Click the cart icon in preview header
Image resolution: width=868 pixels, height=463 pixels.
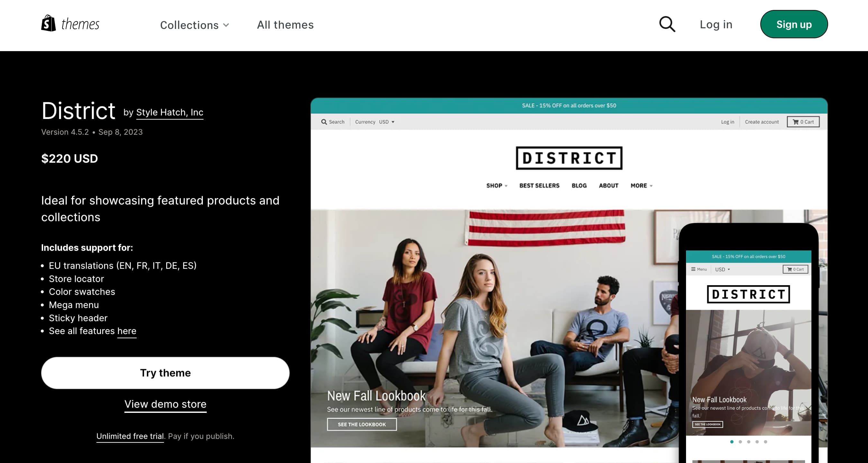pyautogui.click(x=796, y=122)
